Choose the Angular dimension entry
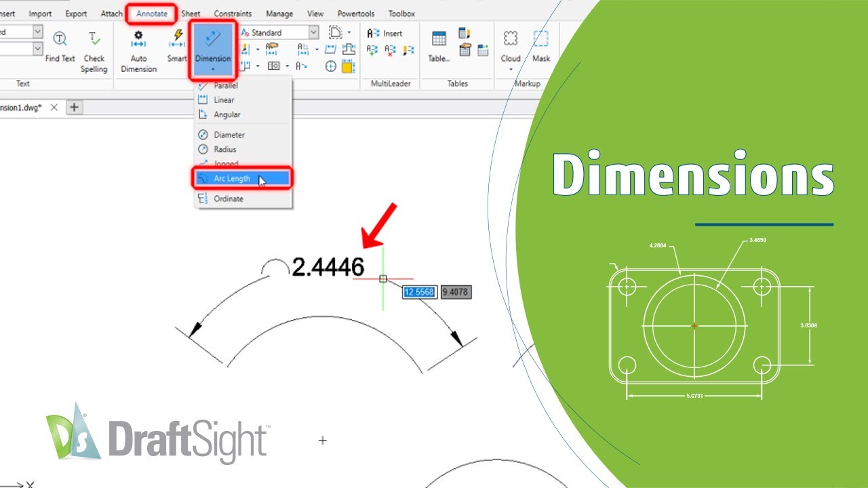868x488 pixels. [x=227, y=115]
